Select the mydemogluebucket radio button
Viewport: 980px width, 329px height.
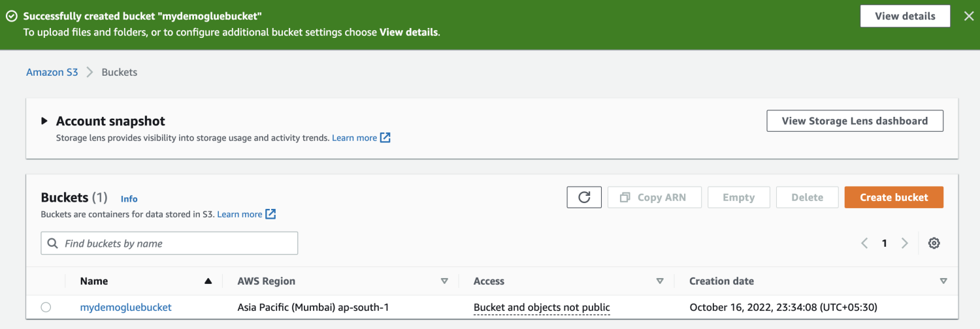click(46, 307)
